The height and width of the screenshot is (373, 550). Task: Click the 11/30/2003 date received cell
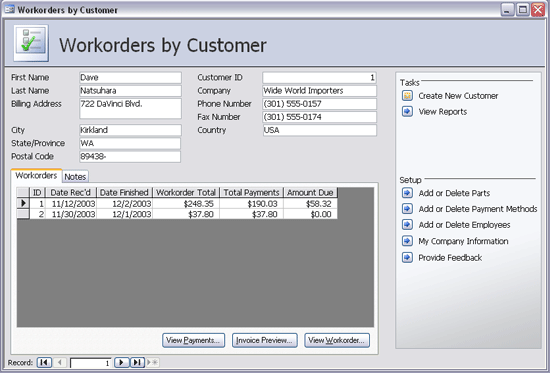click(71, 214)
